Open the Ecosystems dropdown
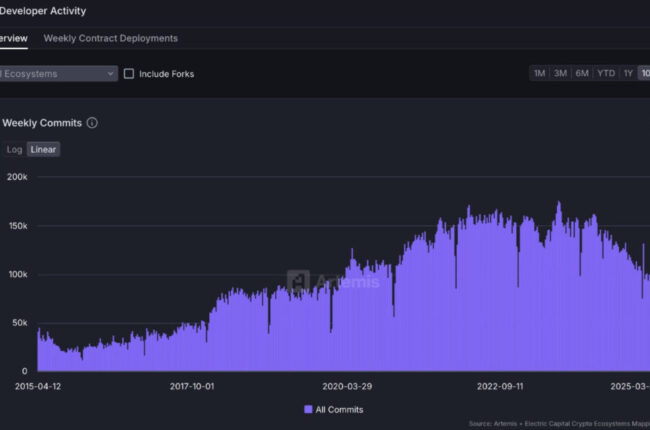The image size is (650, 430). click(58, 74)
